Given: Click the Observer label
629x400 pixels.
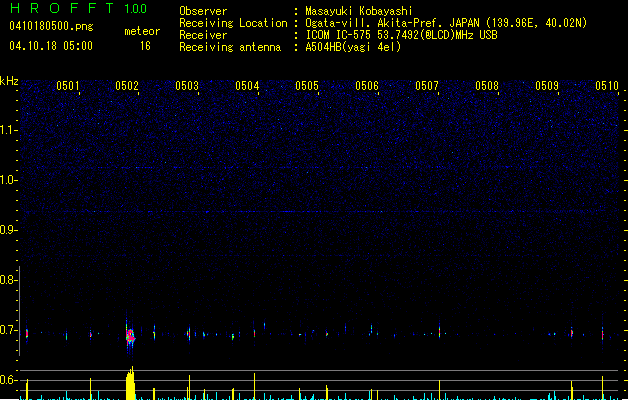Looking at the screenshot, I should [203, 11].
